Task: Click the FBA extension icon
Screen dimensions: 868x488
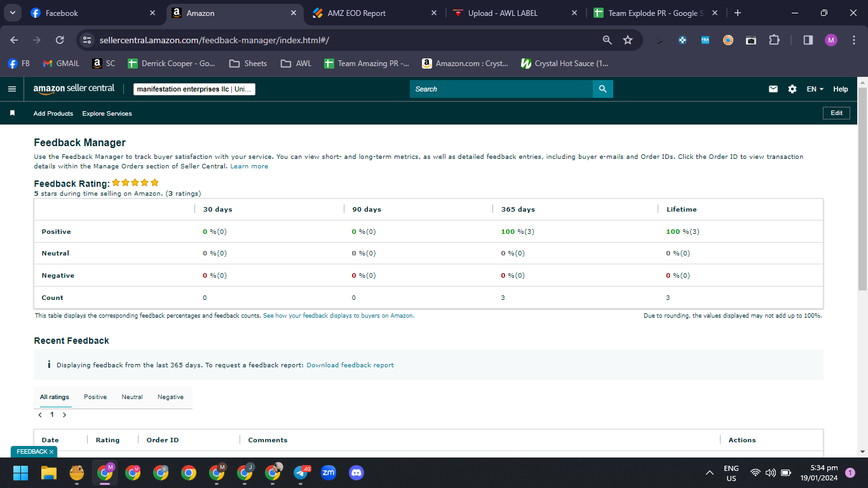Action: 705,40
